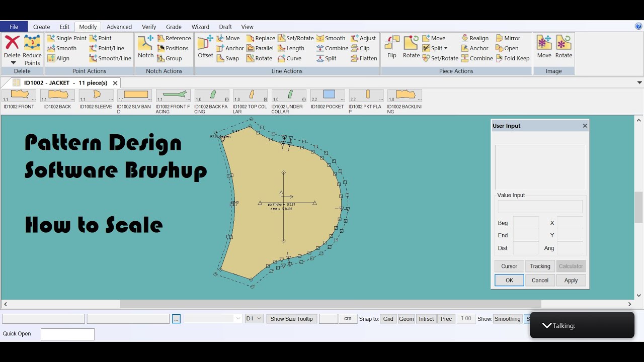
Task: Choose the Realign piece tool
Action: click(474, 38)
